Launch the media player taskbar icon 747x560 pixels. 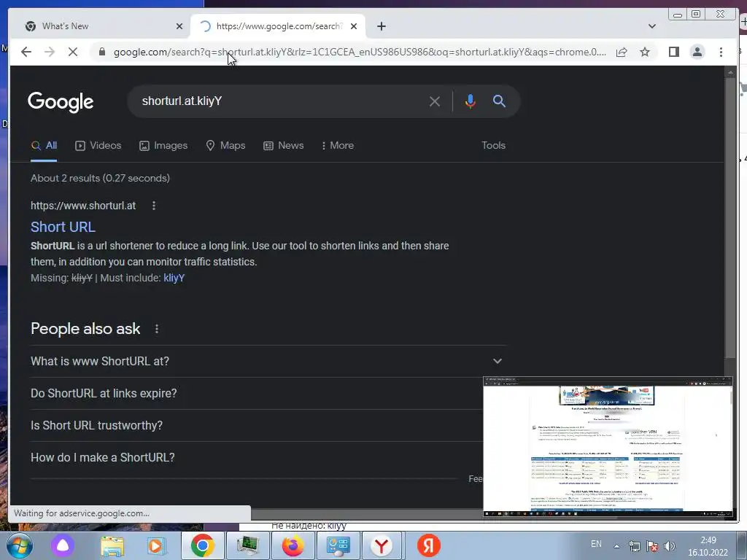pos(156,545)
